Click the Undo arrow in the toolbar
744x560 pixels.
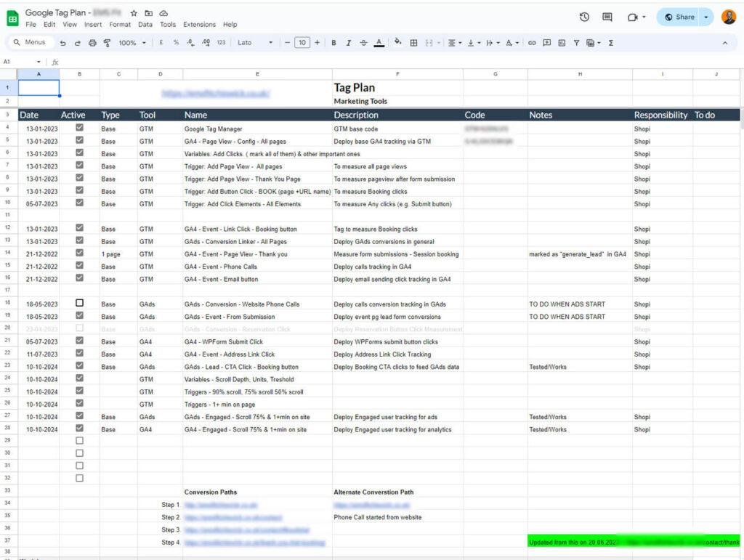click(63, 43)
